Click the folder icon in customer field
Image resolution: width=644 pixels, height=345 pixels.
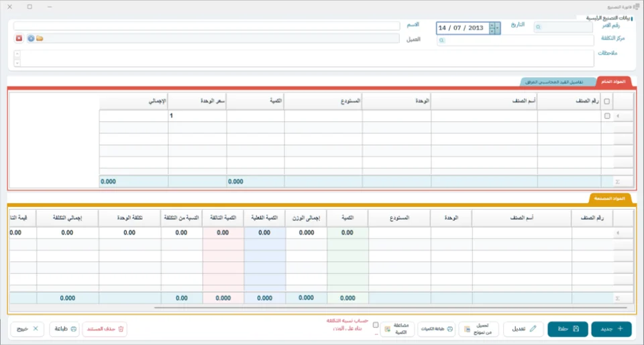[40, 38]
